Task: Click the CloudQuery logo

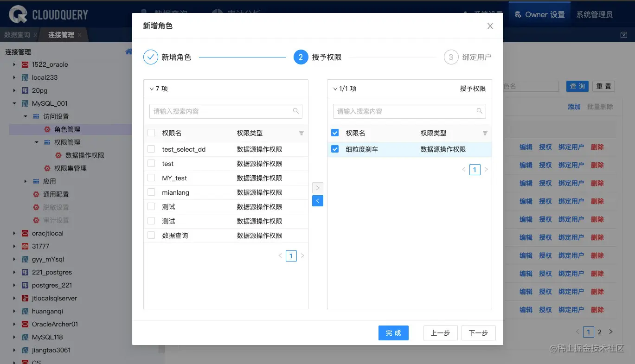Action: [x=48, y=14]
